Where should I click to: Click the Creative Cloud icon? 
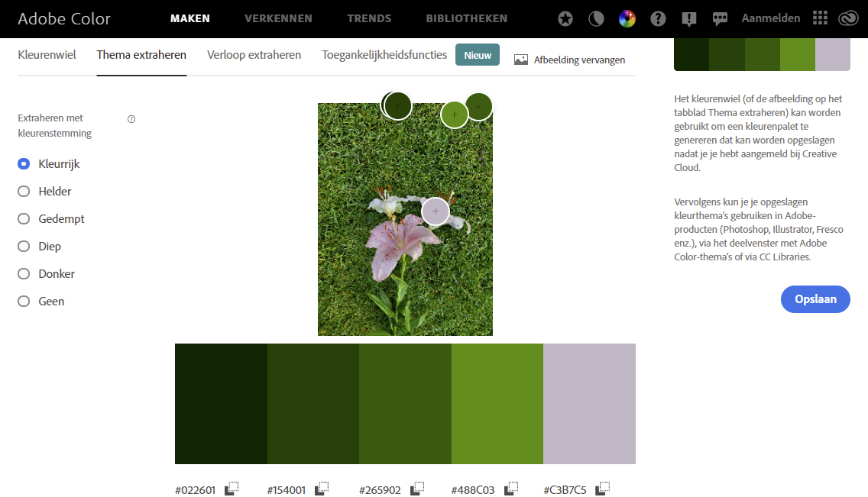pos(847,19)
